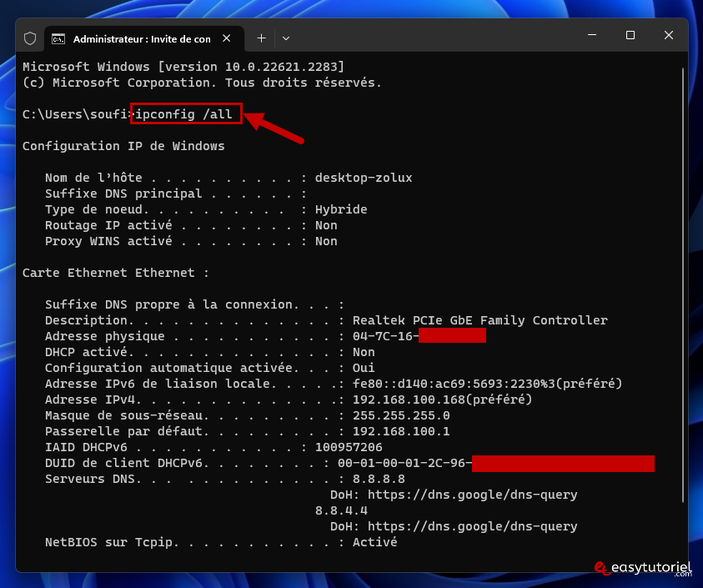Click the first DoH dns.google URL
Screen dimensions: 703x588
point(473,495)
